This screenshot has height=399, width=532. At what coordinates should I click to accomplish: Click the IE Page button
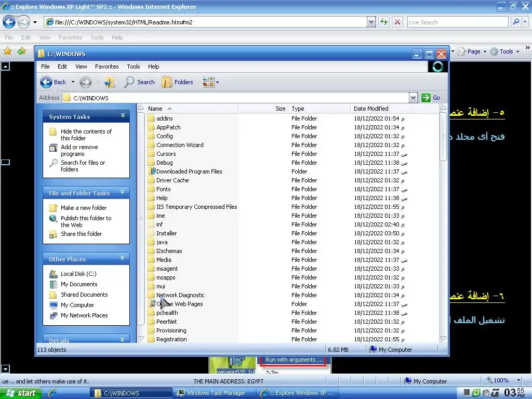coord(472,51)
